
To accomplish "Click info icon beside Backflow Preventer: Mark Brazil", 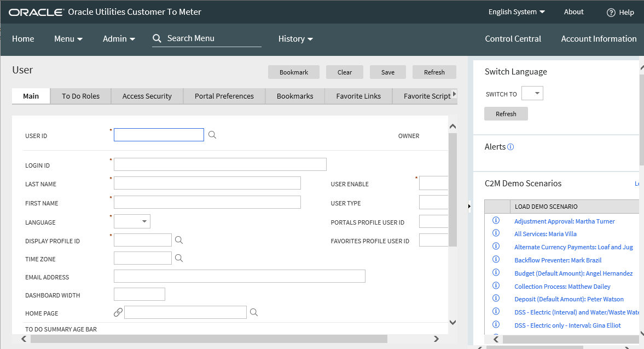I will tap(496, 259).
